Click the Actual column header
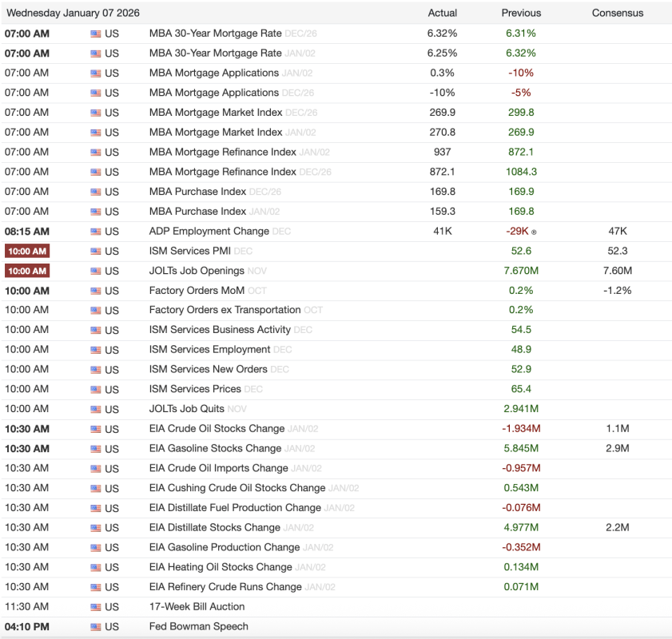The height and width of the screenshot is (639, 672). (442, 13)
